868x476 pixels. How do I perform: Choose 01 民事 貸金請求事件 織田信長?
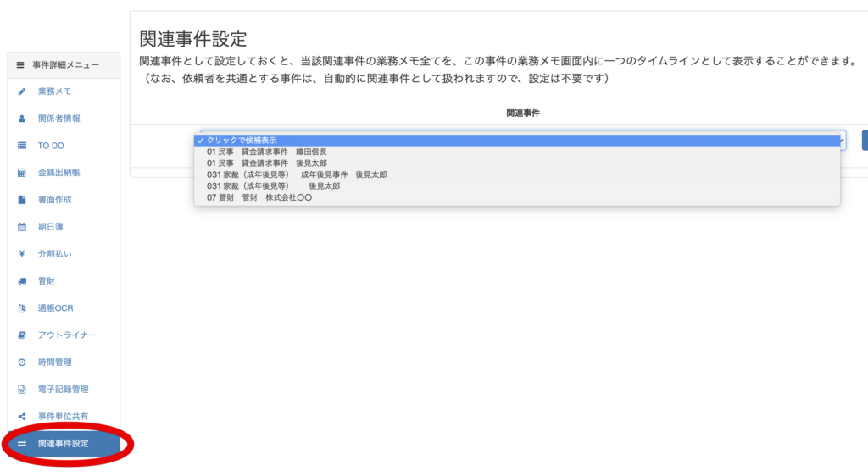pos(266,152)
